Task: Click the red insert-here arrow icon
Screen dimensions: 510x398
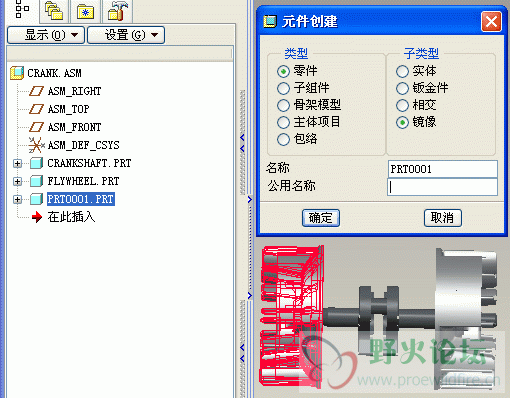Action: (37, 217)
